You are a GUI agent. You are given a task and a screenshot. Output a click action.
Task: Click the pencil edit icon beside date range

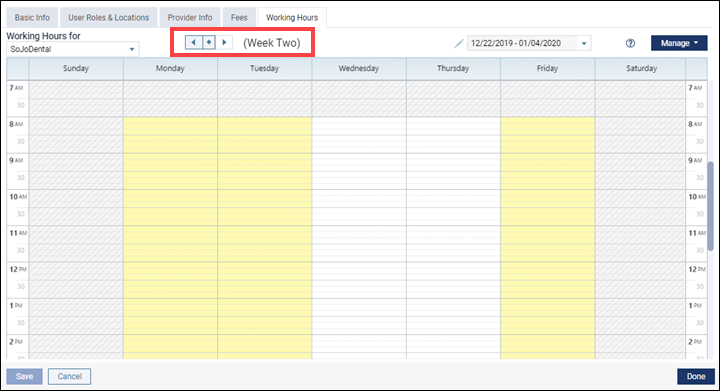click(458, 44)
